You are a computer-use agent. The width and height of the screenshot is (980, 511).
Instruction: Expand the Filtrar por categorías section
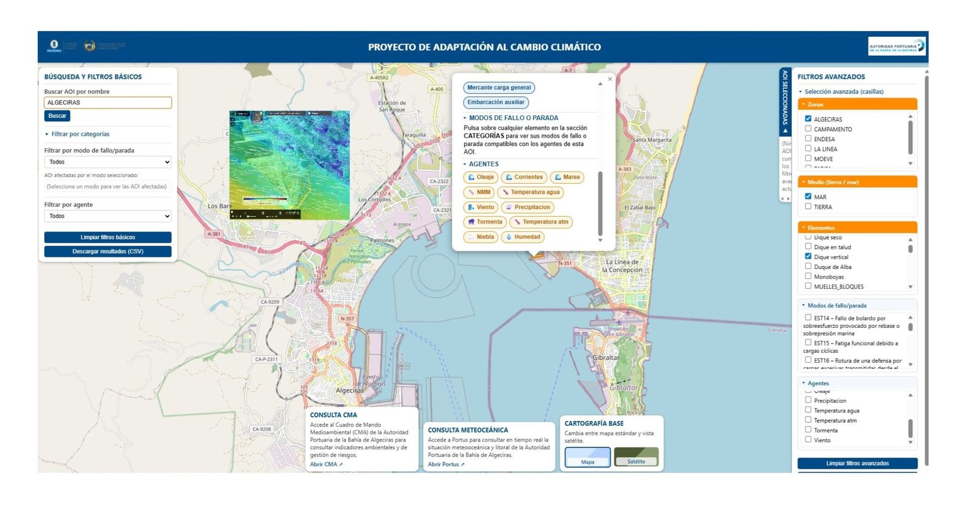tap(80, 134)
